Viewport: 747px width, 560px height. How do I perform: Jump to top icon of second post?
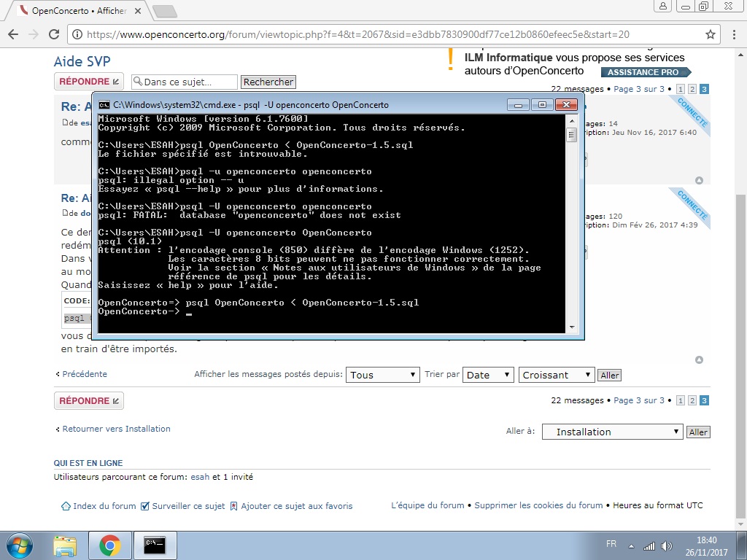[x=699, y=360]
